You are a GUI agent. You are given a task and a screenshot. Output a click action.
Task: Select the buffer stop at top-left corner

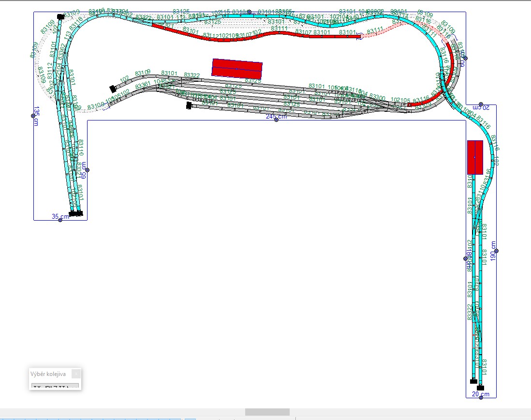[60, 16]
